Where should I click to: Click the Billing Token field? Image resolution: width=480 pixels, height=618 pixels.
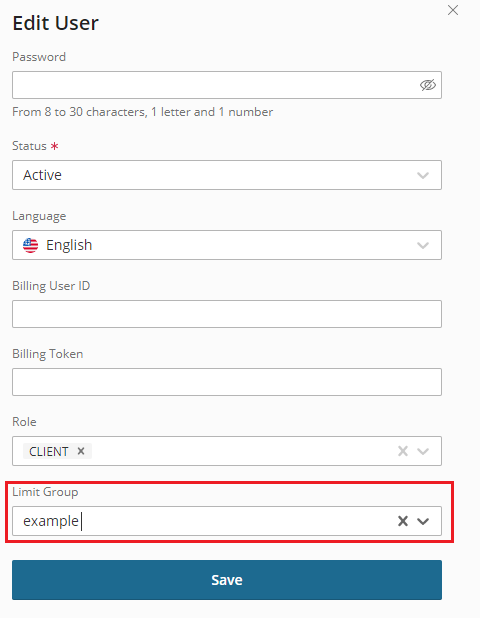pyautogui.click(x=227, y=382)
